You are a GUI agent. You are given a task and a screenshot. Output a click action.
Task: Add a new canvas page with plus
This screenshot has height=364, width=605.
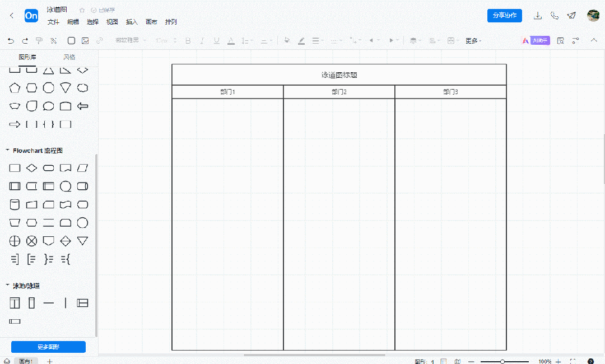coord(49,361)
